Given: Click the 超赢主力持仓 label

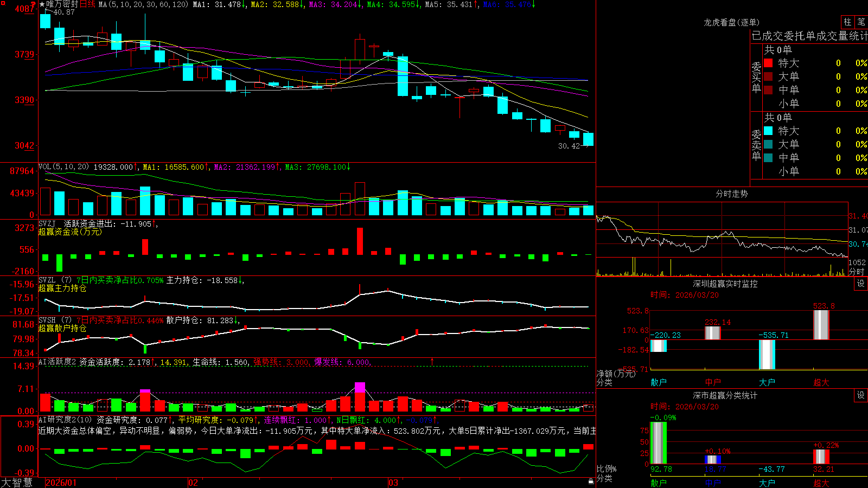Looking at the screenshot, I should tap(62, 288).
